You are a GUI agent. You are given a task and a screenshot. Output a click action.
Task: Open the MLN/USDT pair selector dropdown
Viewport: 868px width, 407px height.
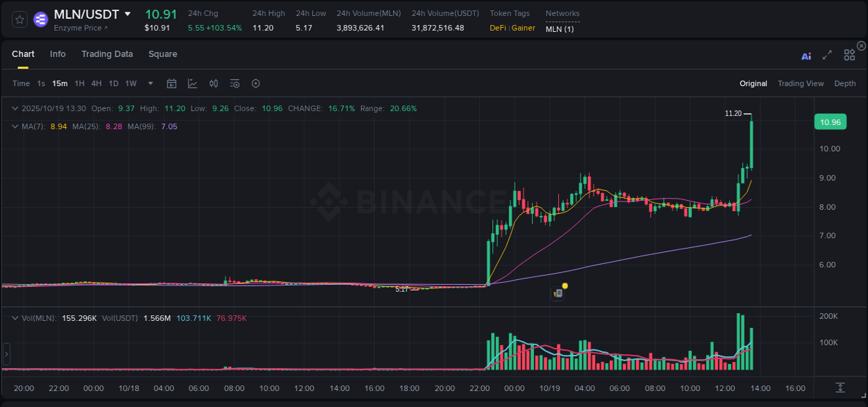[127, 13]
